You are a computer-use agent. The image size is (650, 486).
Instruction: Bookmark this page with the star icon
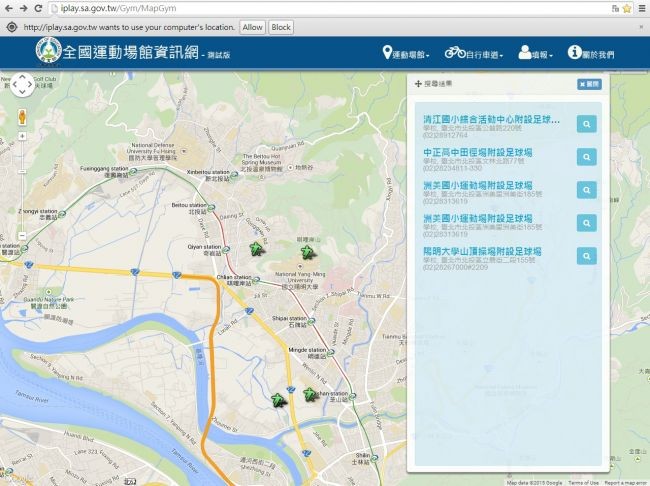coord(626,8)
